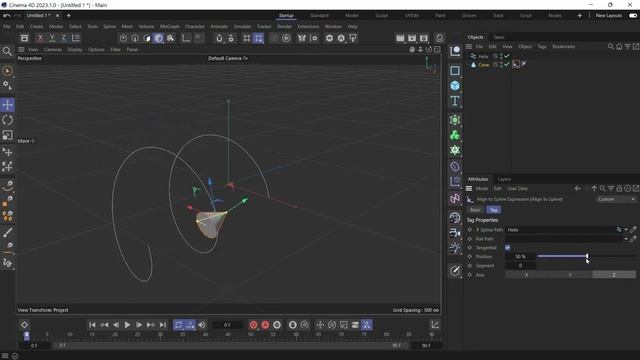Open the Spline Path field dropdown arrow
This screenshot has width=640, height=360.
coord(626,230)
